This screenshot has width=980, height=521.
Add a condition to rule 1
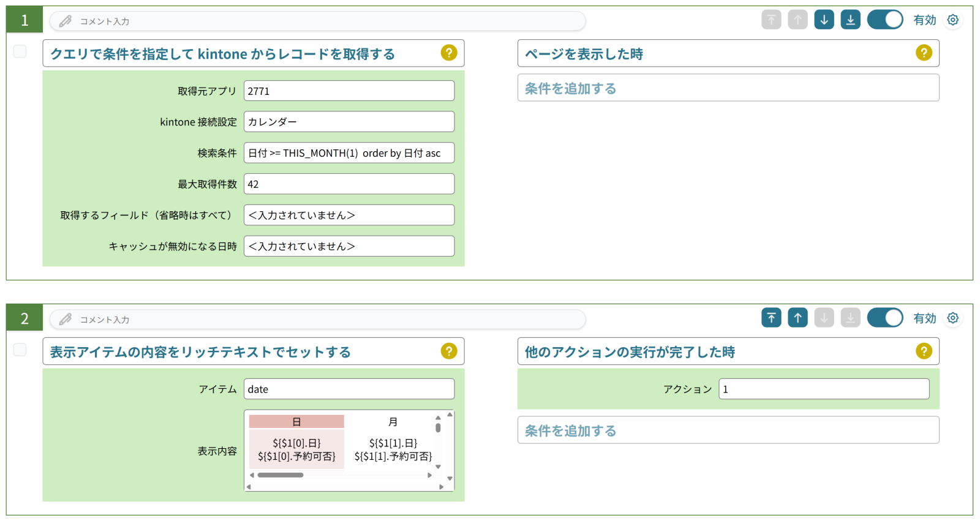[x=728, y=88]
